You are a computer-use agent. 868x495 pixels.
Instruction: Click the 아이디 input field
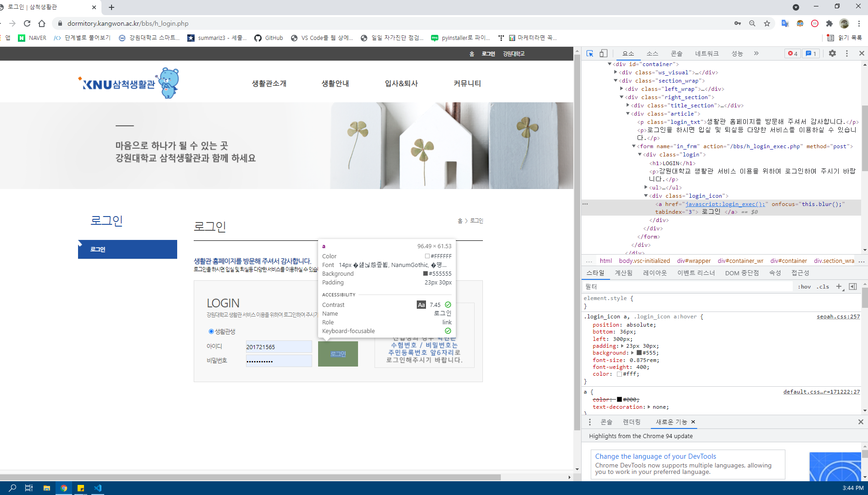[279, 347]
